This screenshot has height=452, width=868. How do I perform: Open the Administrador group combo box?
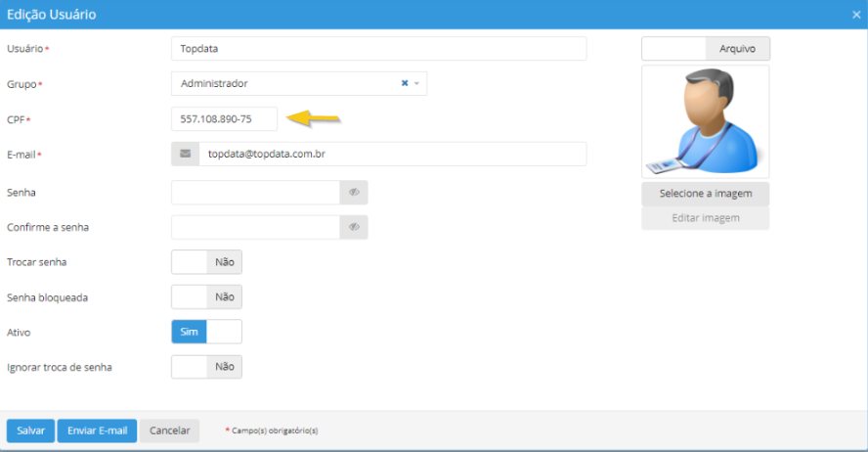(x=283, y=84)
